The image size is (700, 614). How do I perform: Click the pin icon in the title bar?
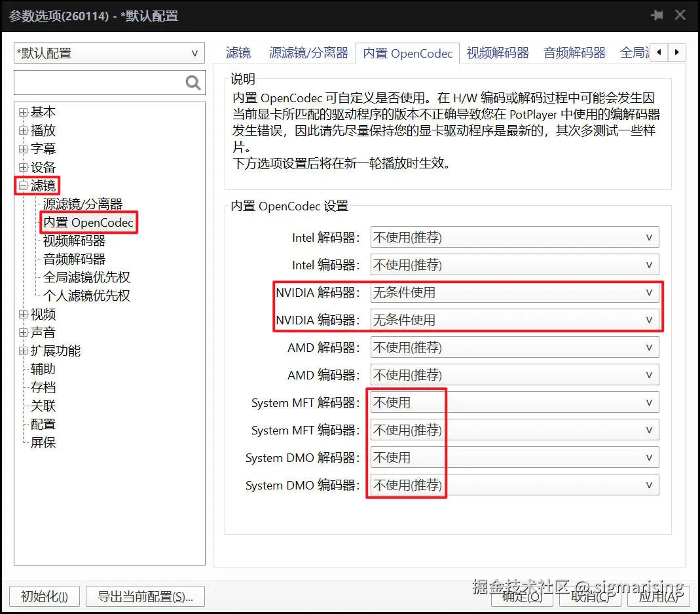(657, 14)
